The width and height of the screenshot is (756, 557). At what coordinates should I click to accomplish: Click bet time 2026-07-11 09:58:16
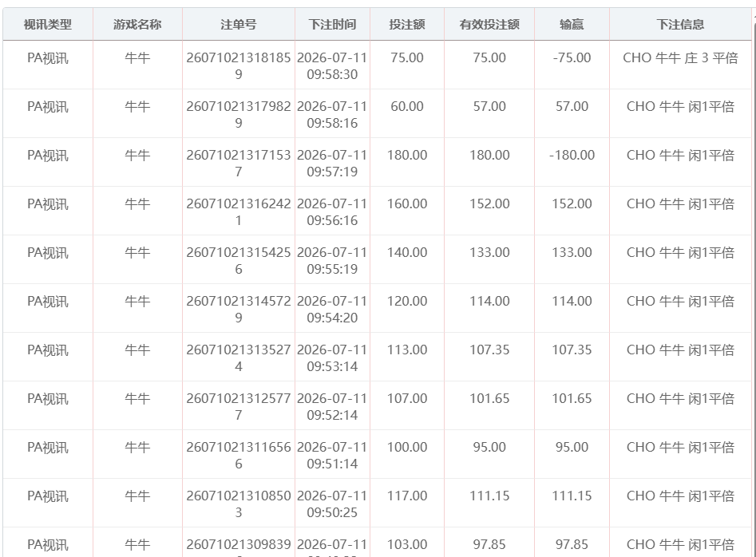click(x=332, y=115)
